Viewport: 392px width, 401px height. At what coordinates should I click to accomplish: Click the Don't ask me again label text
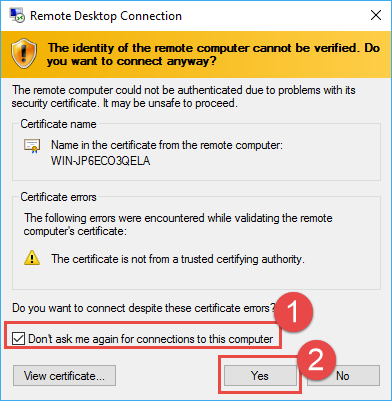(x=150, y=339)
